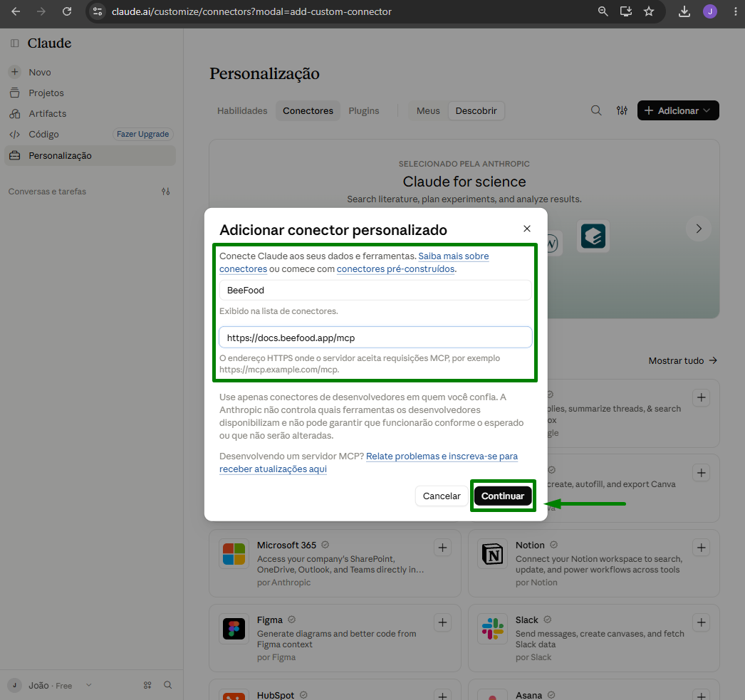This screenshot has width=745, height=700.
Task: Open the browser profile avatar J
Action: pyautogui.click(x=710, y=11)
